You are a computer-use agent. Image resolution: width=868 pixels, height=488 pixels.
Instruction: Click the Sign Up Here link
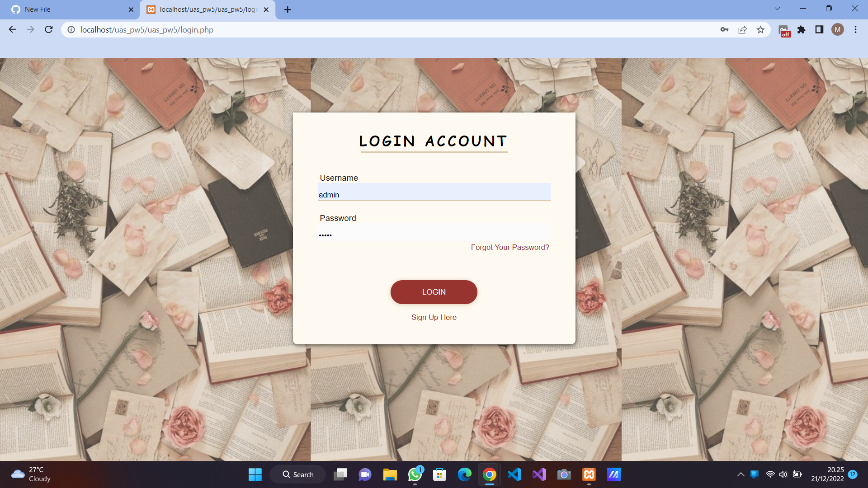(434, 317)
